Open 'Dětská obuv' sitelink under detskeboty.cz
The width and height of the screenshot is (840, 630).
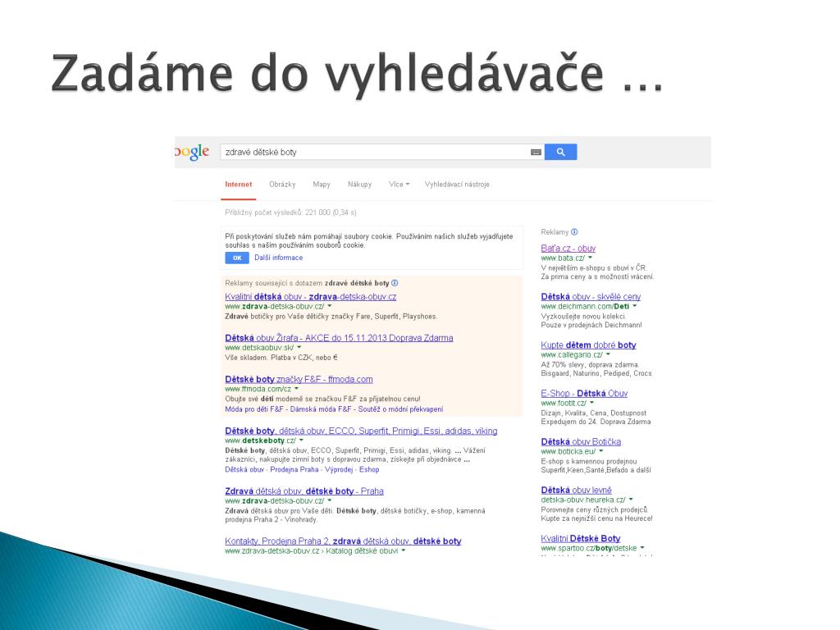coord(244,470)
